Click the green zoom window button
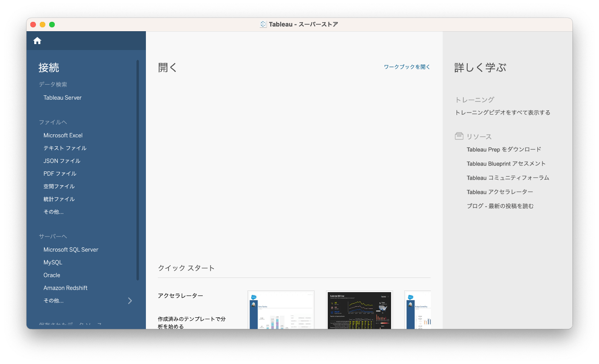599x364 pixels. coord(52,24)
